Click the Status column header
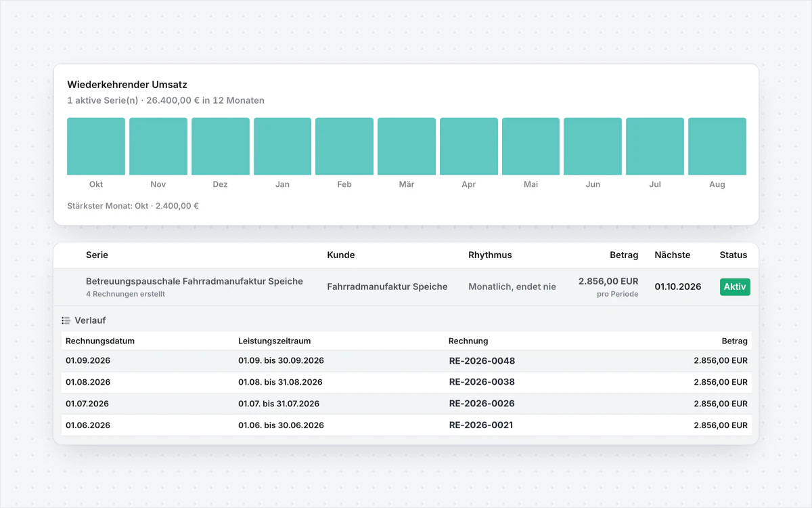The image size is (812, 508). [x=734, y=255]
